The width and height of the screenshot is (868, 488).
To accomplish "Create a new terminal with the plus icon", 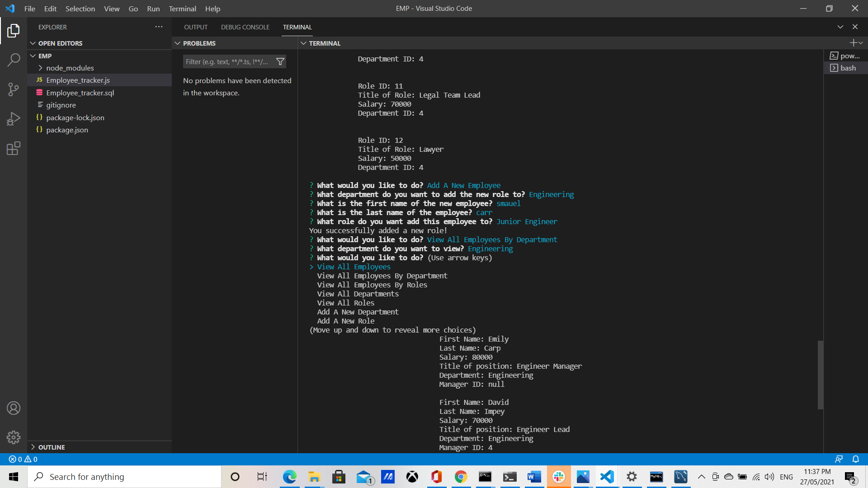I will pos(854,43).
